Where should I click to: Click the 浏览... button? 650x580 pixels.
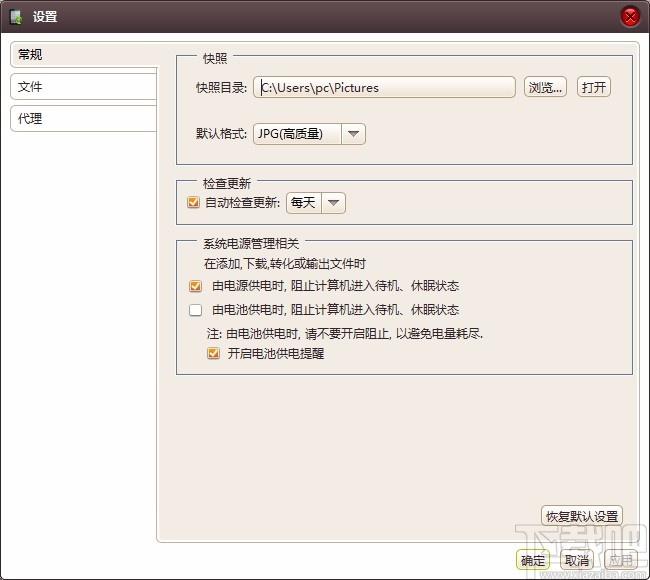(545, 87)
